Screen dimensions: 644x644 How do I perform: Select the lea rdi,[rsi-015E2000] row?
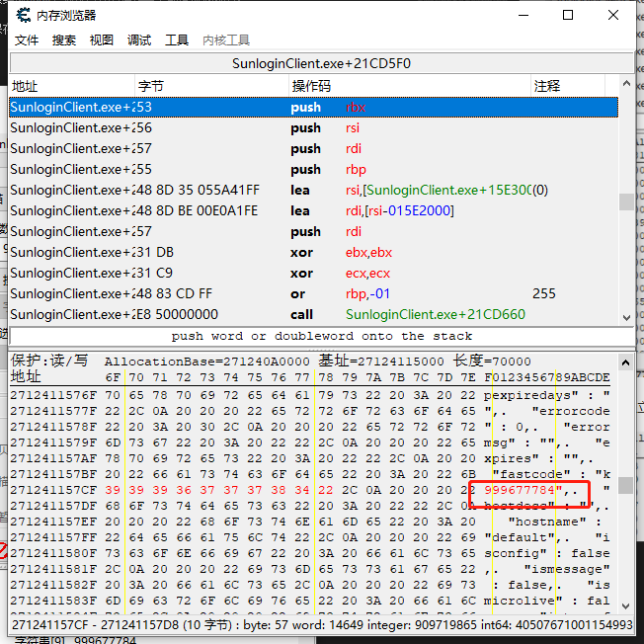[x=314, y=211]
